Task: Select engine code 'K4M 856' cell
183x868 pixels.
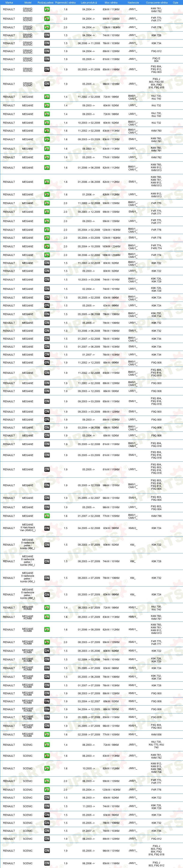Action: tap(156, 735)
